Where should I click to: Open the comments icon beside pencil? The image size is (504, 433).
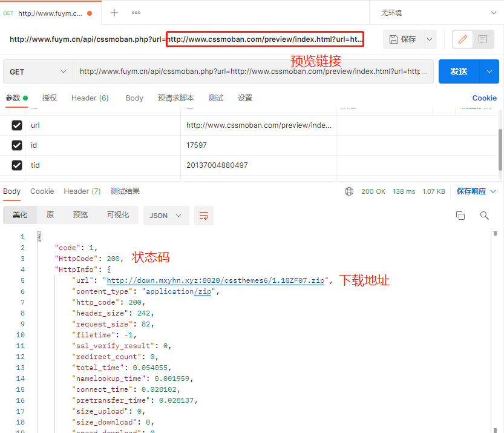coord(482,39)
